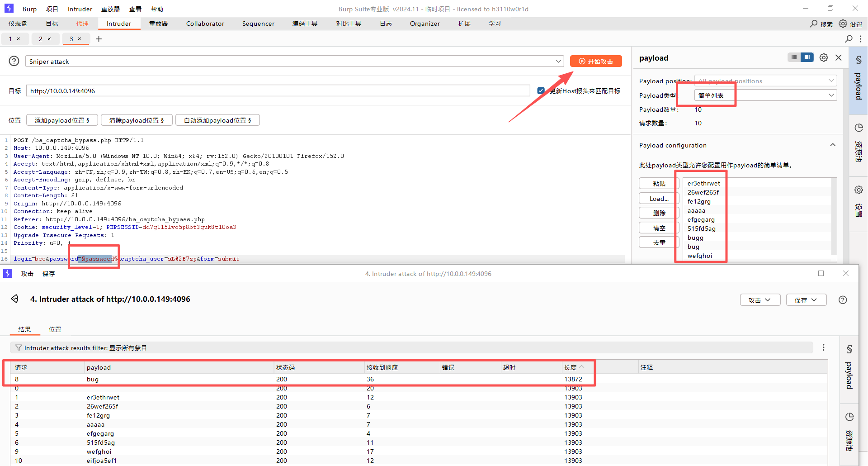Click the 目标 target URL input field

(x=278, y=90)
